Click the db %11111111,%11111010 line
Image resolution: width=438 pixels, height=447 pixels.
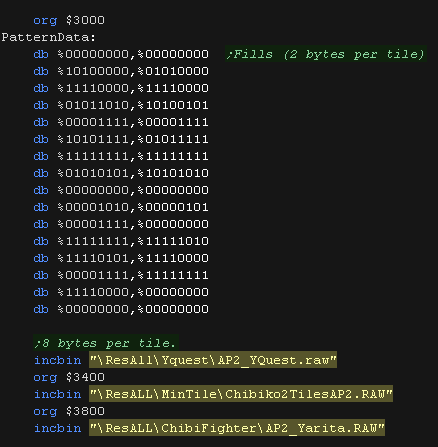click(121, 241)
